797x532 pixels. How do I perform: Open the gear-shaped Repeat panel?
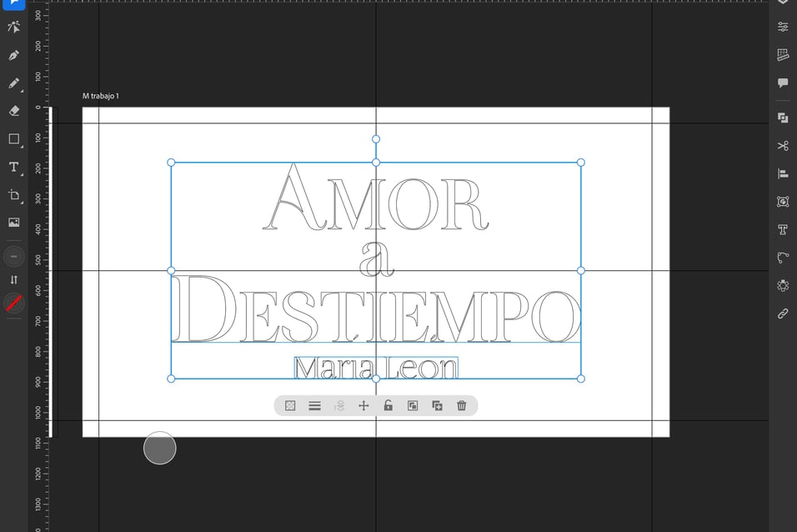click(x=783, y=285)
